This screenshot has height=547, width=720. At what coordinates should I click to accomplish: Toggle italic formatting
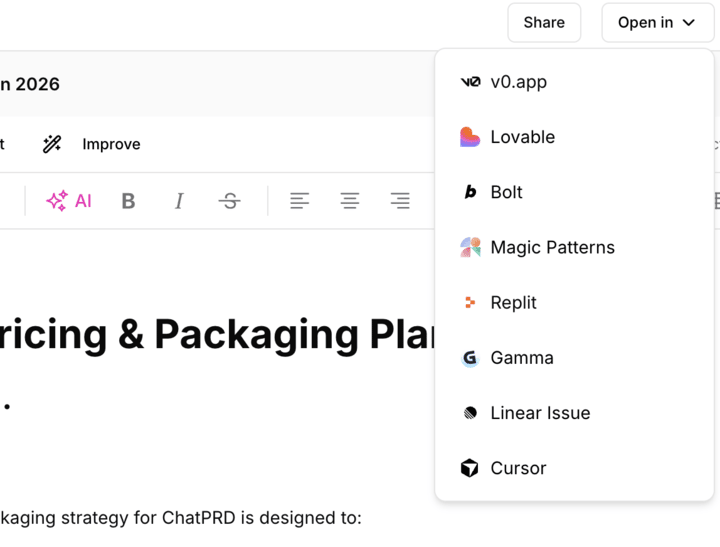[179, 201]
